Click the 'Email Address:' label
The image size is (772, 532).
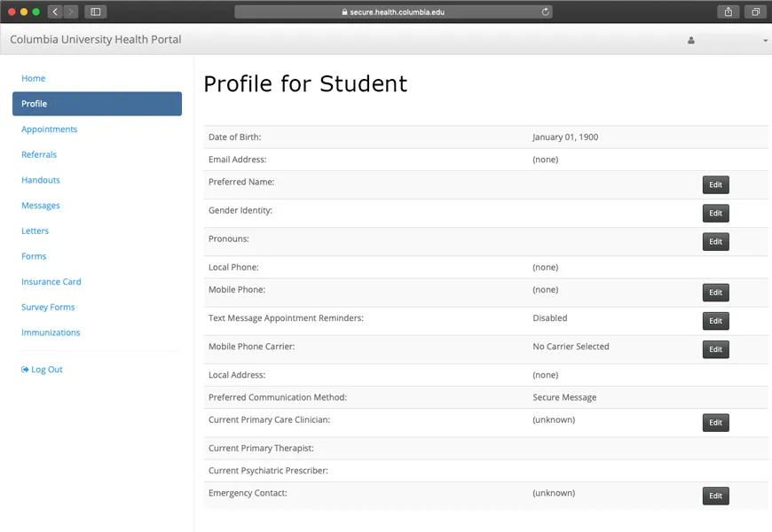tap(237, 160)
